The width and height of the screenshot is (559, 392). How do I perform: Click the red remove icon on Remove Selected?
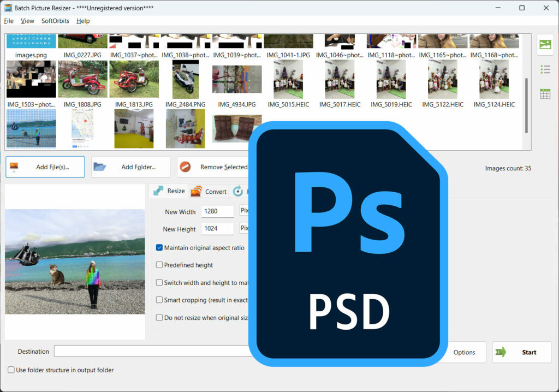(185, 167)
